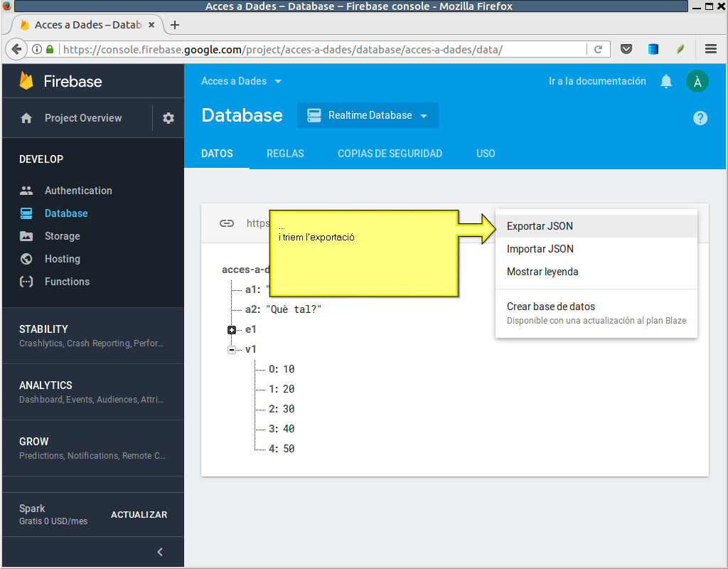This screenshot has width=728, height=569.
Task: Open the COPIAS DE SEGURIDAD tab
Action: point(390,154)
